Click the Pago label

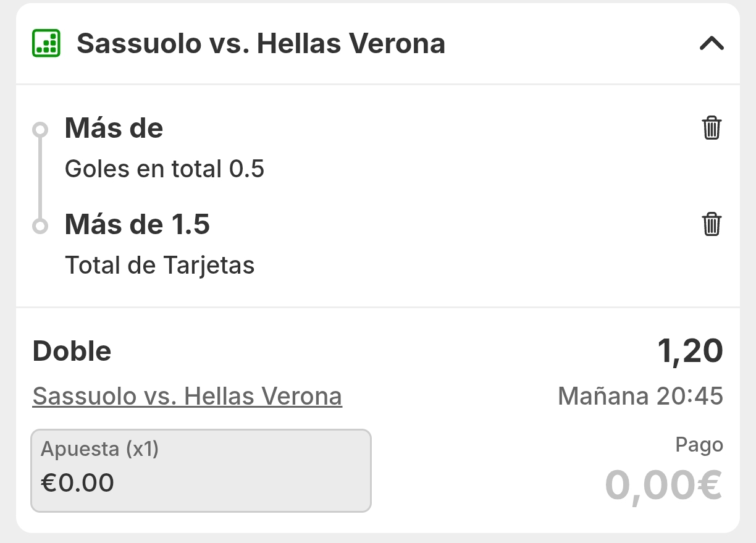click(699, 445)
